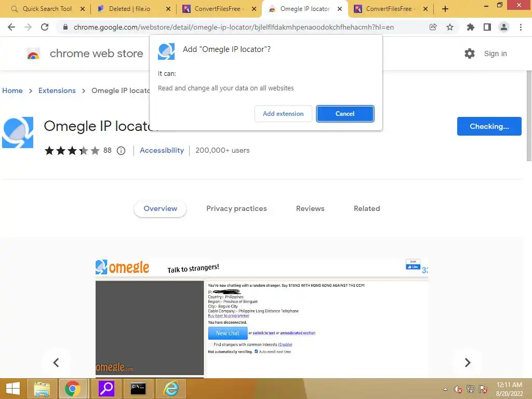Click network tray icon
The image size is (532, 399).
pyautogui.click(x=471, y=389)
